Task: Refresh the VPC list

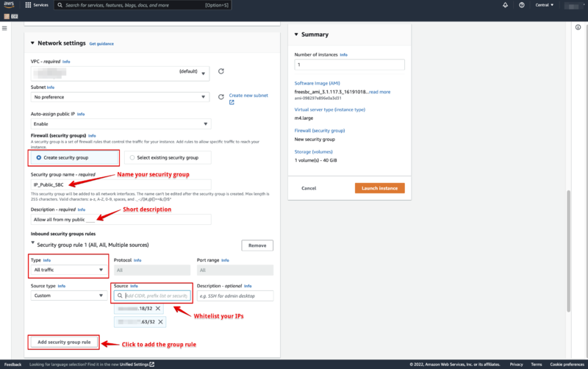Action: point(221,71)
